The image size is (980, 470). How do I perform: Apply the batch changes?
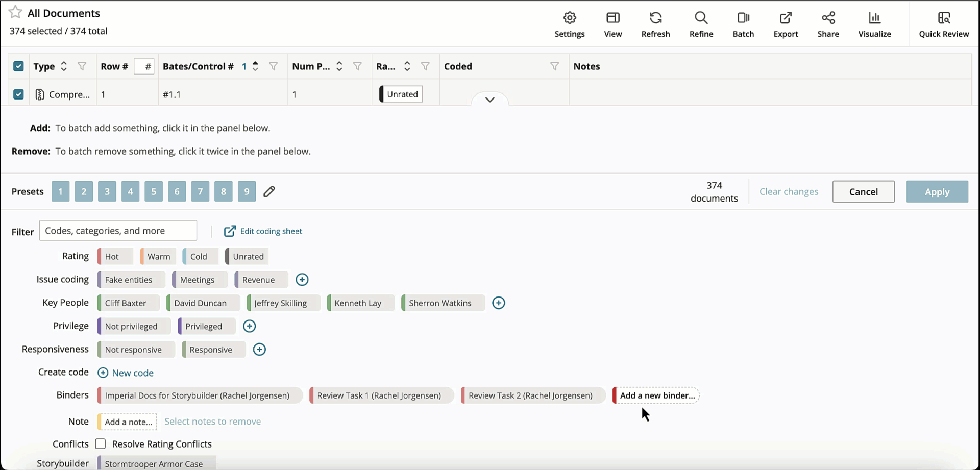click(x=937, y=191)
